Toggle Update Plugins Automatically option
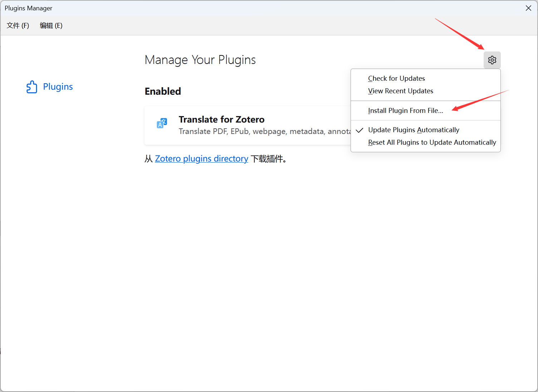Screen dimensions: 538x392 [x=426, y=130]
